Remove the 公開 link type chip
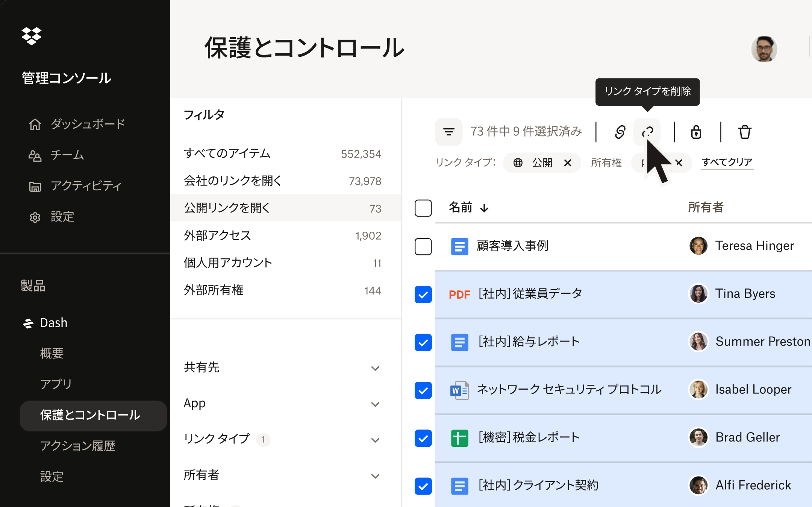 [568, 162]
